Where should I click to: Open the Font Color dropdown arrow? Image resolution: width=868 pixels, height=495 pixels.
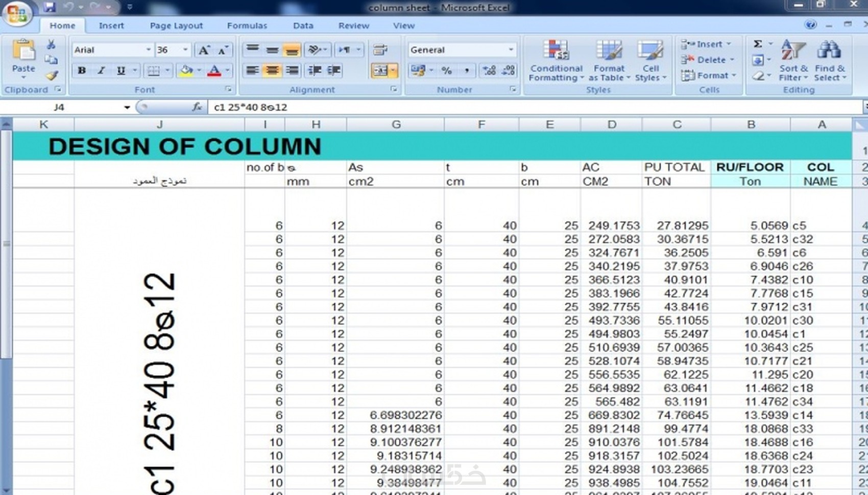coord(227,70)
